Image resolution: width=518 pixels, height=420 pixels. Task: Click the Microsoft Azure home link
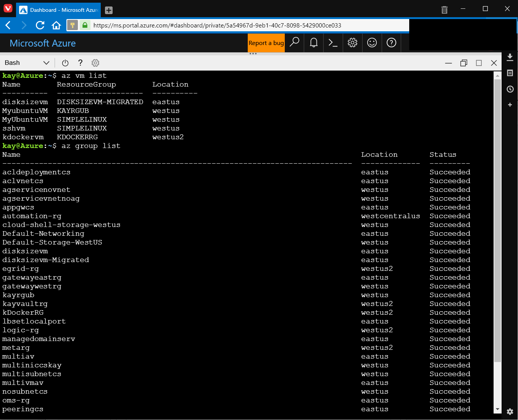click(x=42, y=43)
